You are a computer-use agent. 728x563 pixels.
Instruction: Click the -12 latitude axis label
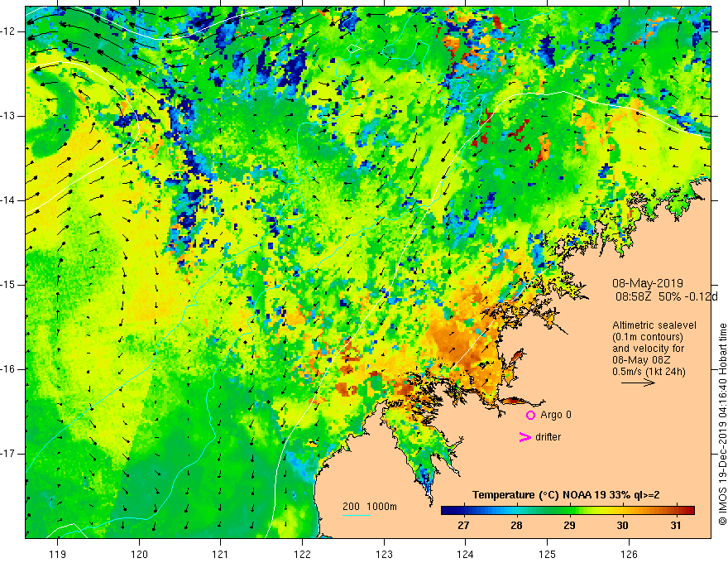tap(9, 31)
